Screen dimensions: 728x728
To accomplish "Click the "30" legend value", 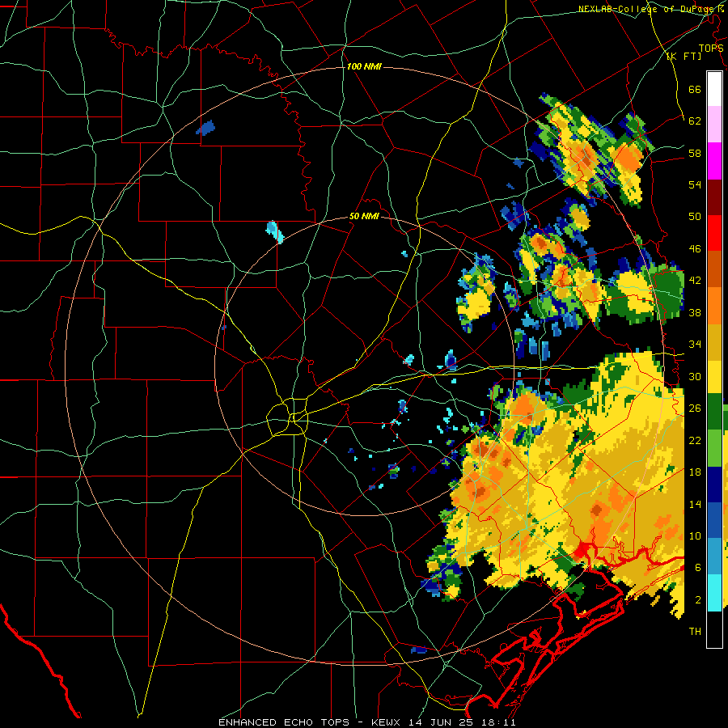I will [x=695, y=376].
